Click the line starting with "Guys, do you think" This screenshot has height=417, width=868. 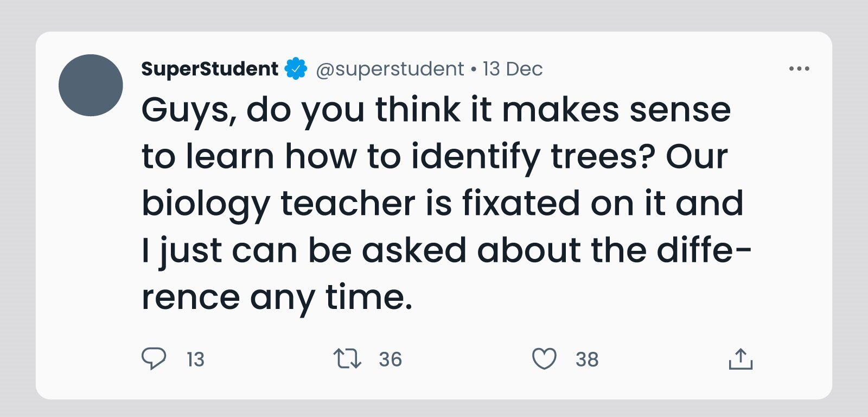point(436,110)
